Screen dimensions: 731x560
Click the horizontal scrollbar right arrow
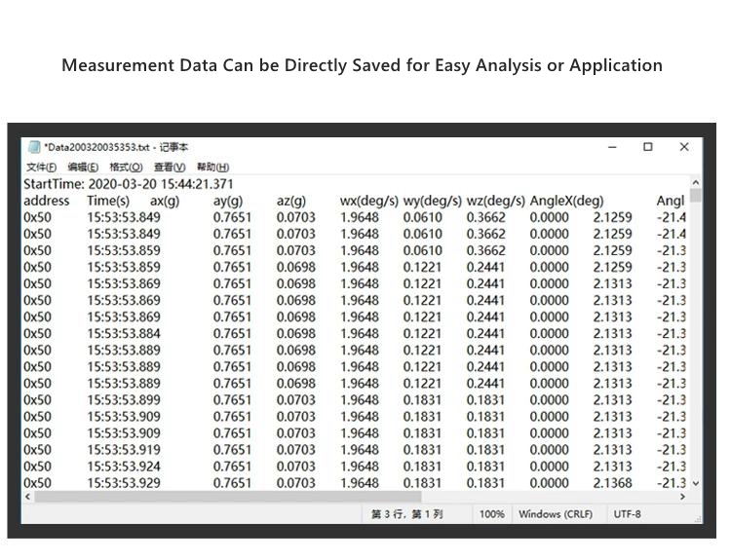pos(682,497)
